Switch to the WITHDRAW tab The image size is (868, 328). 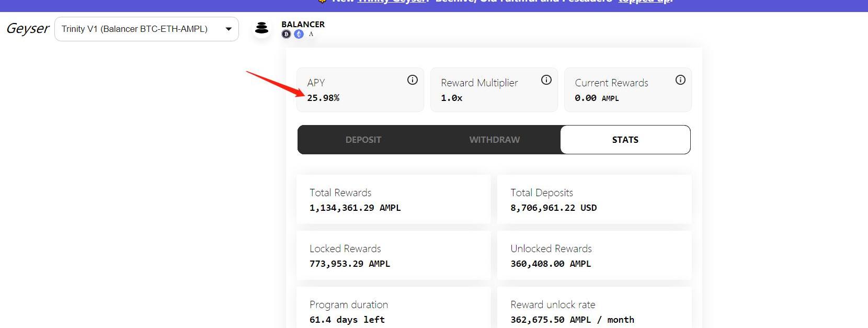[x=494, y=140]
